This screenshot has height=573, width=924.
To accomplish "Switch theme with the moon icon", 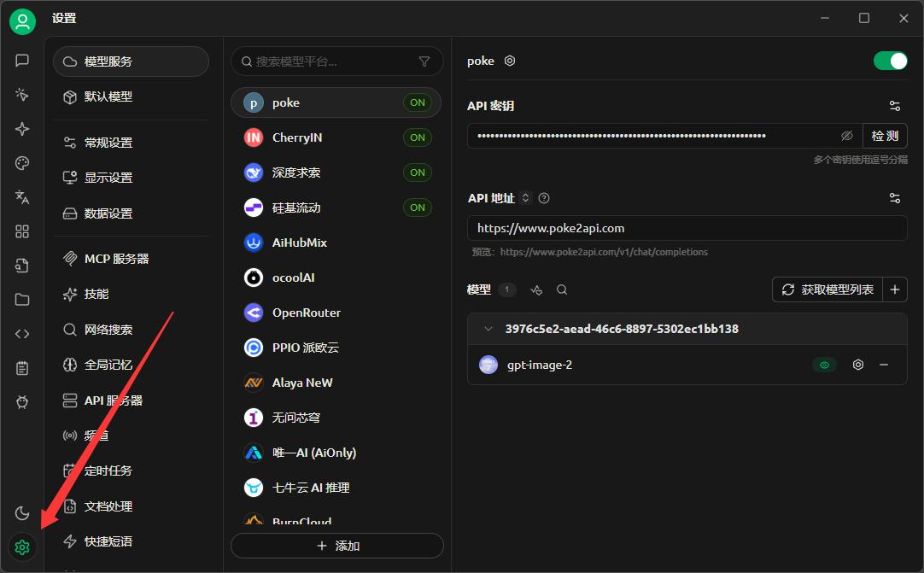I will point(22,513).
